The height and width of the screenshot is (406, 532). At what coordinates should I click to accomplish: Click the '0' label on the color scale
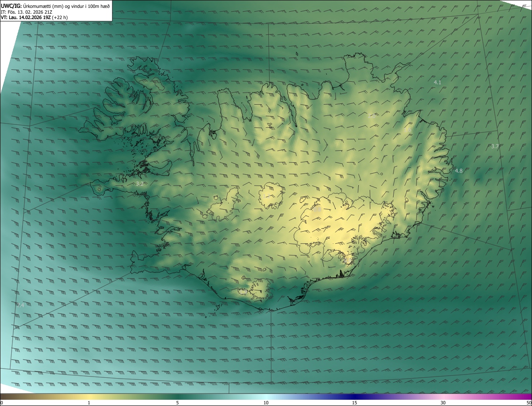pos(2,403)
